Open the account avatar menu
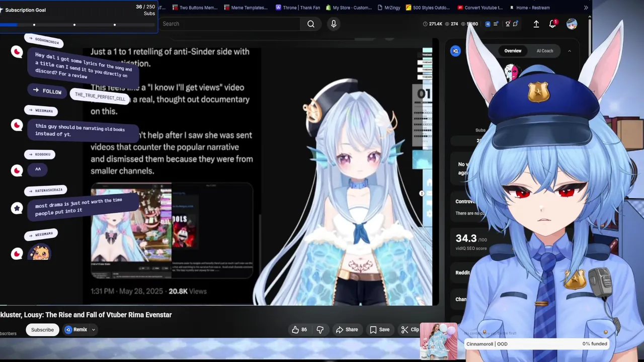 572,24
